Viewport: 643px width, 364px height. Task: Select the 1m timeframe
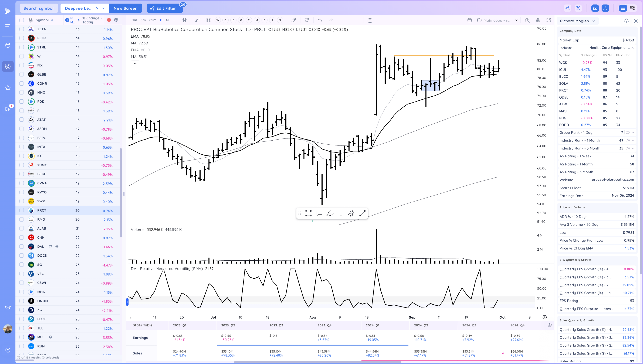point(135,20)
